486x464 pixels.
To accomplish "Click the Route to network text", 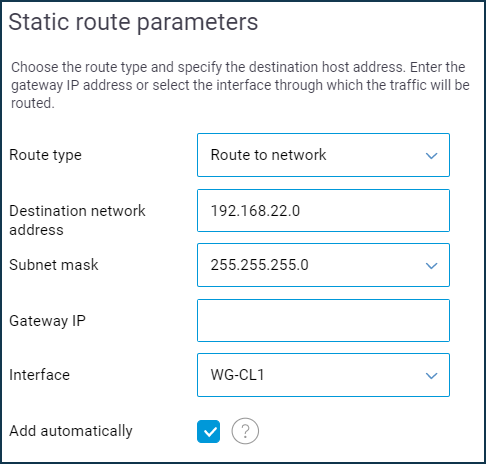I will pos(268,155).
